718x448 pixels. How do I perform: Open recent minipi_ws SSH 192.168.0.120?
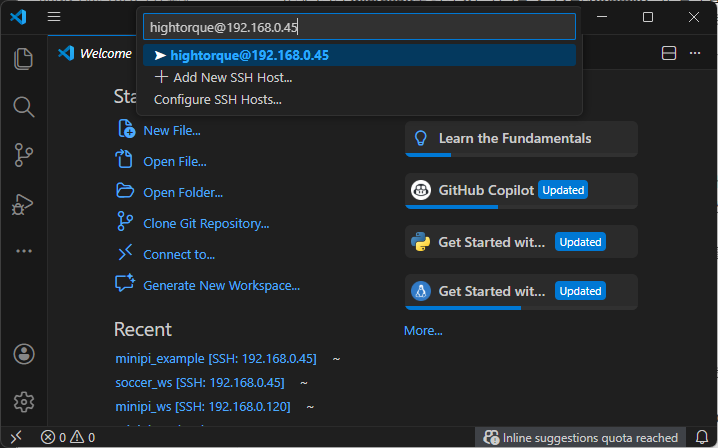[x=203, y=406]
